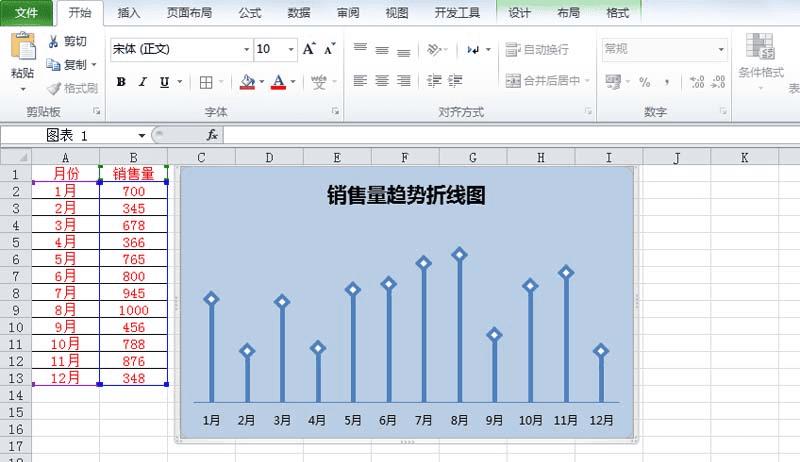This screenshot has width=800, height=462.
Task: Increase font size with large A
Action: click(309, 49)
